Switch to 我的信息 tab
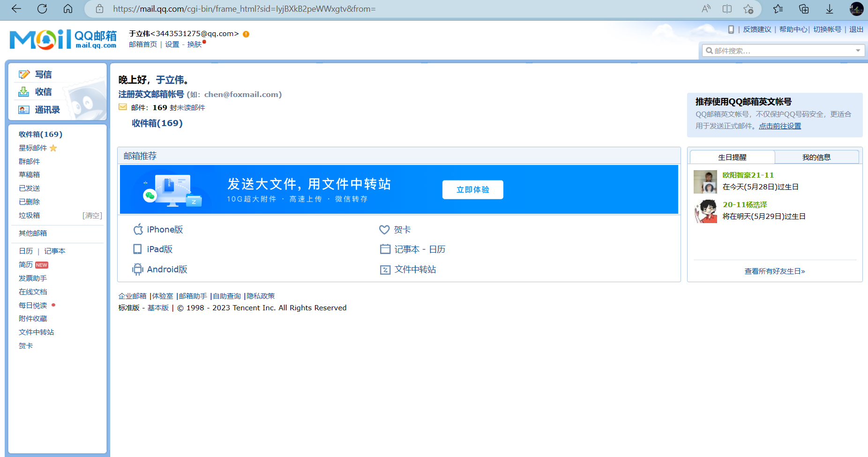This screenshot has width=868, height=457. pyautogui.click(x=816, y=157)
